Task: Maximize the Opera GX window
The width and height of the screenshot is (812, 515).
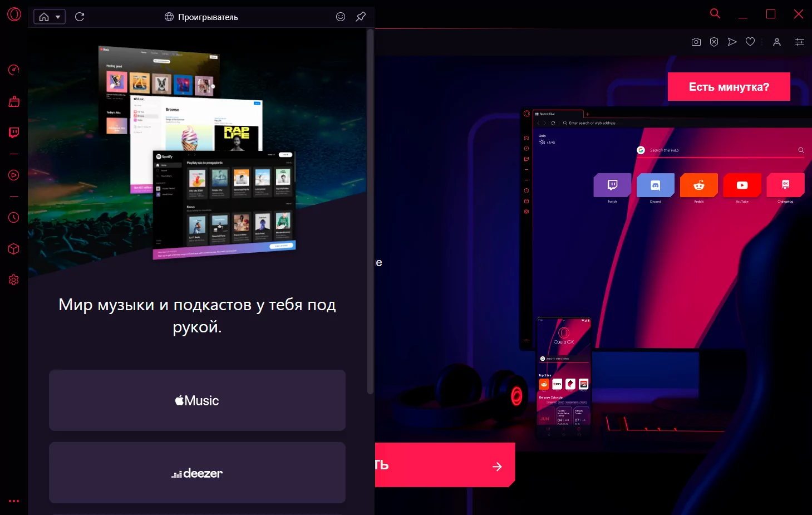Action: coord(771,14)
